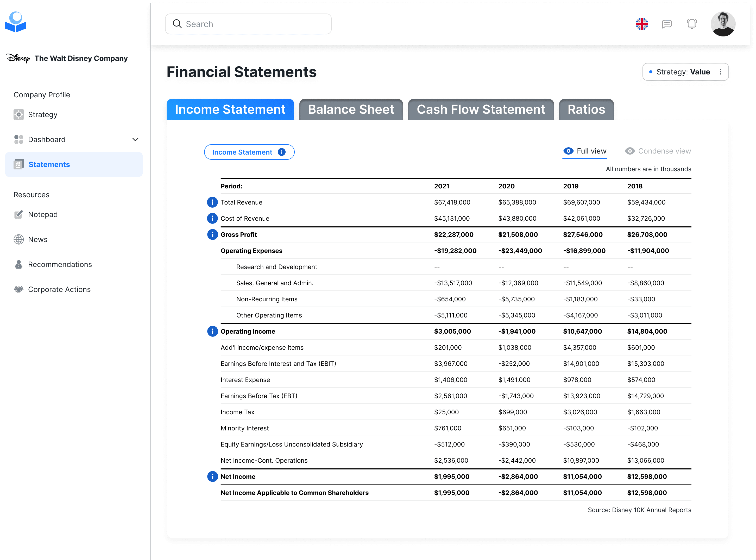Click The Walt Disney Company title
The image size is (756, 560).
pyautogui.click(x=81, y=58)
